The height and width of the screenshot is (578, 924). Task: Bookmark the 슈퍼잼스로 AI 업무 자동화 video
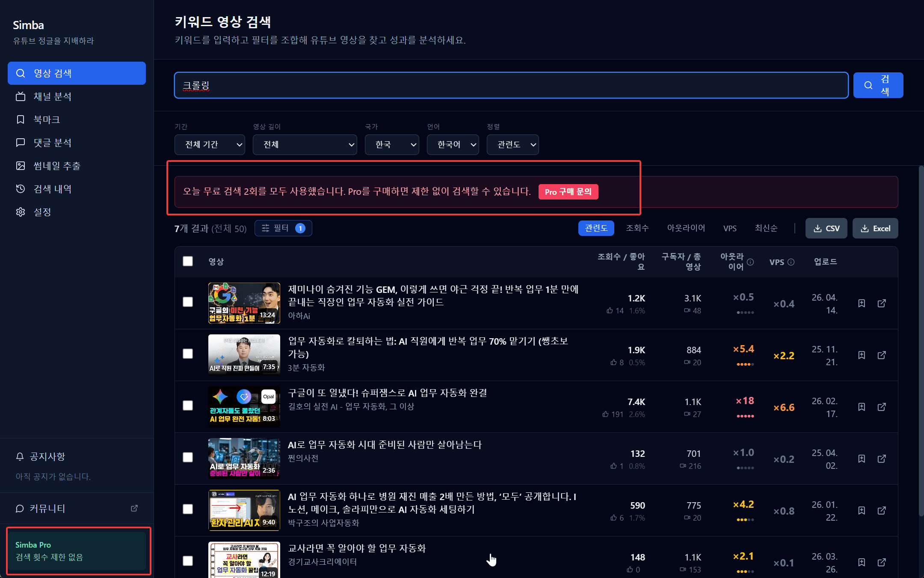click(862, 407)
